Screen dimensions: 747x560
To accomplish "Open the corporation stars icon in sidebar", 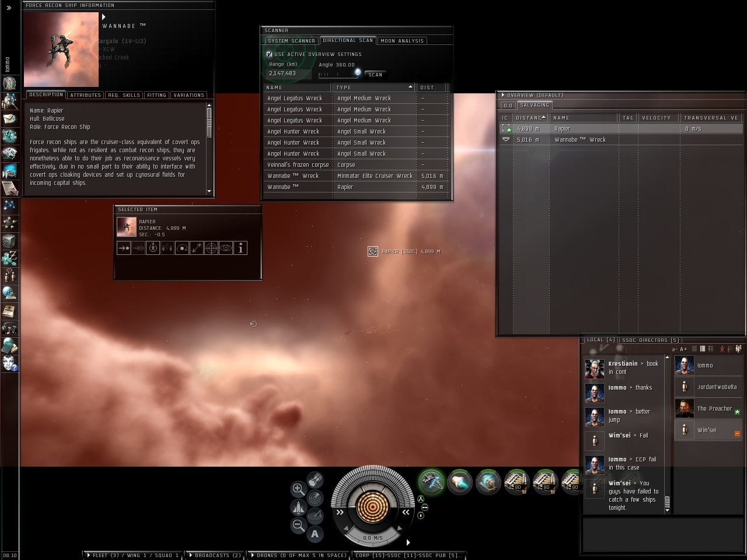I will [9, 222].
